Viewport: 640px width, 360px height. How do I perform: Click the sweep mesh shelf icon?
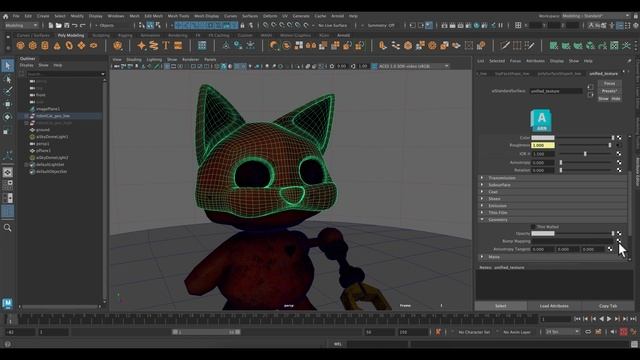(x=153, y=45)
